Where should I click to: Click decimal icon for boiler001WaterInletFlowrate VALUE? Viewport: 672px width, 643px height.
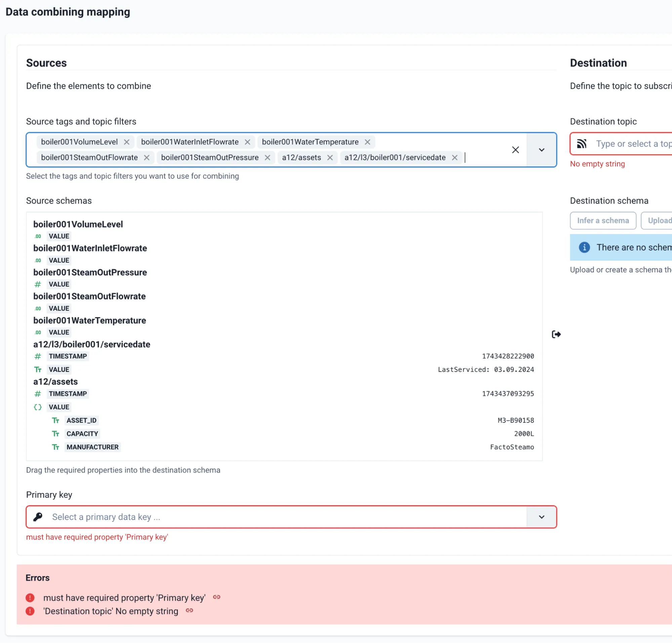tap(38, 261)
